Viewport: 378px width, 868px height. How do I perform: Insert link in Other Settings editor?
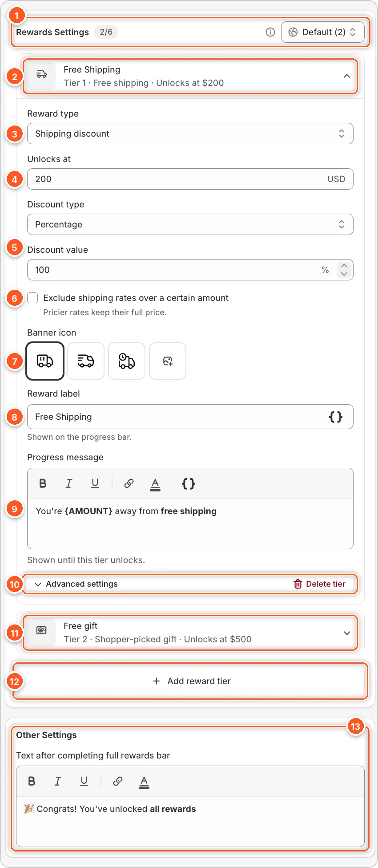click(118, 781)
